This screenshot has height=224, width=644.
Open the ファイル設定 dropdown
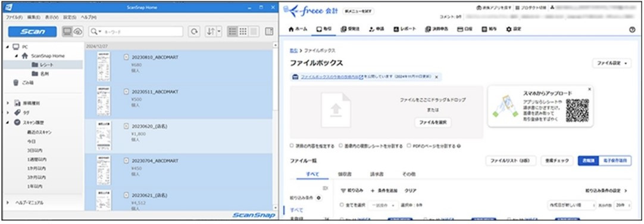pos(611,63)
